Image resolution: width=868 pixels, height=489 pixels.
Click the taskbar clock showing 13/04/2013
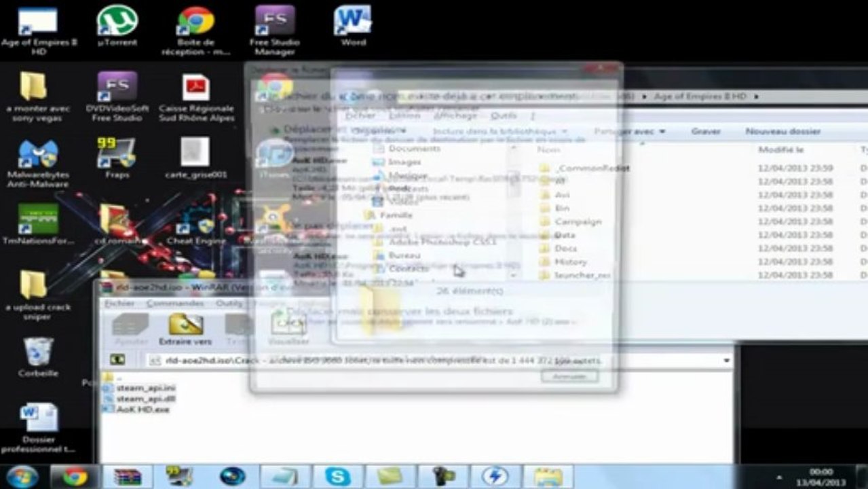pyautogui.click(x=821, y=477)
